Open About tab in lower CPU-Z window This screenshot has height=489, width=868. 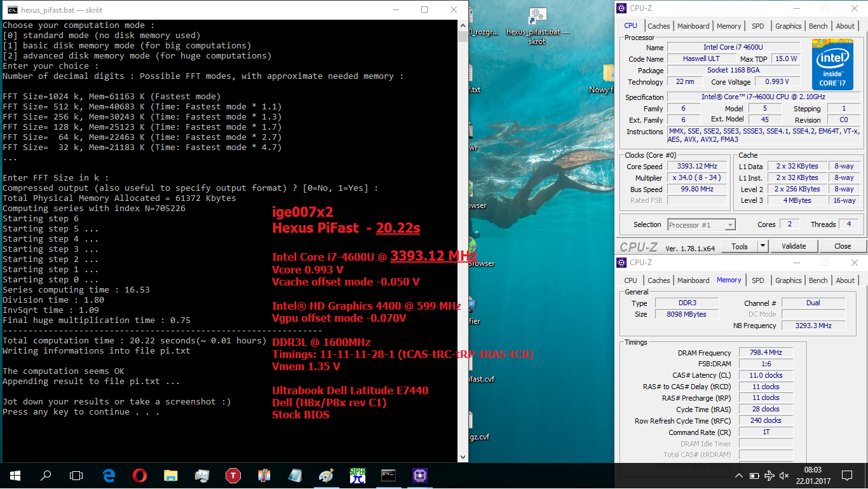[x=845, y=280]
